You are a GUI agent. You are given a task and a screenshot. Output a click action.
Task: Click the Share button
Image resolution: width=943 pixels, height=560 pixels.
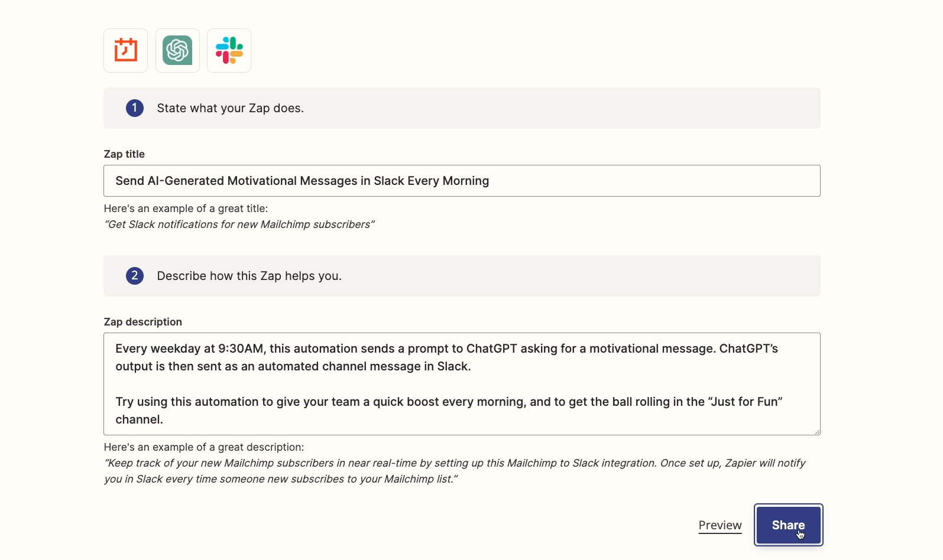[x=789, y=525]
